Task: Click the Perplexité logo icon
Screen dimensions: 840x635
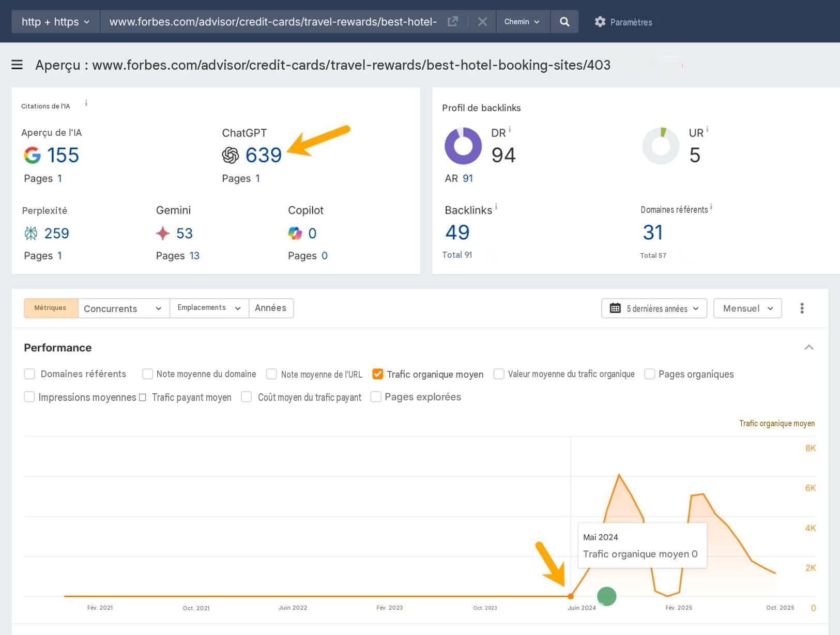Action: pos(31,234)
